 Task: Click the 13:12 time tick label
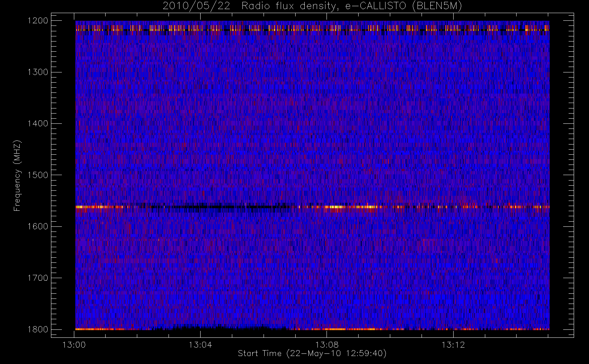pos(453,345)
